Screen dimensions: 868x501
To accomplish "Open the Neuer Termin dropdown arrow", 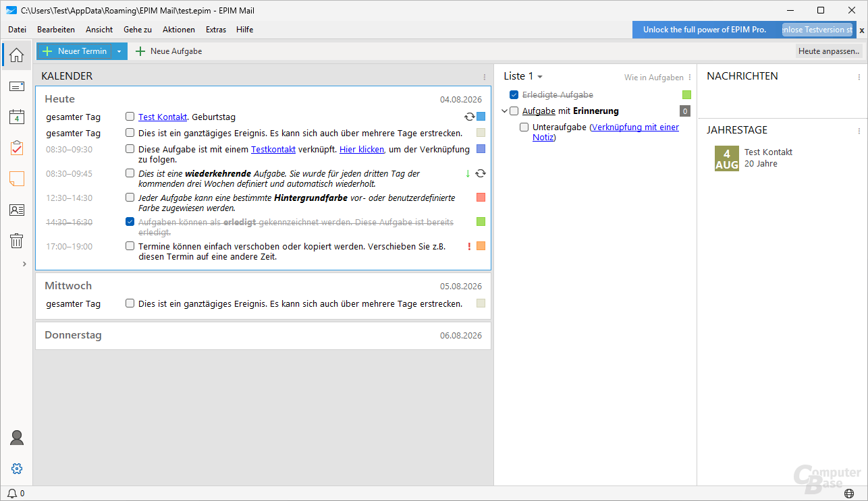I will tap(119, 51).
